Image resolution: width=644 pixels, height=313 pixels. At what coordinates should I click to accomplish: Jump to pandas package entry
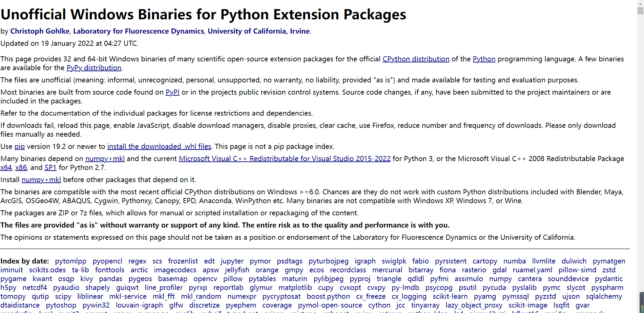(111, 279)
